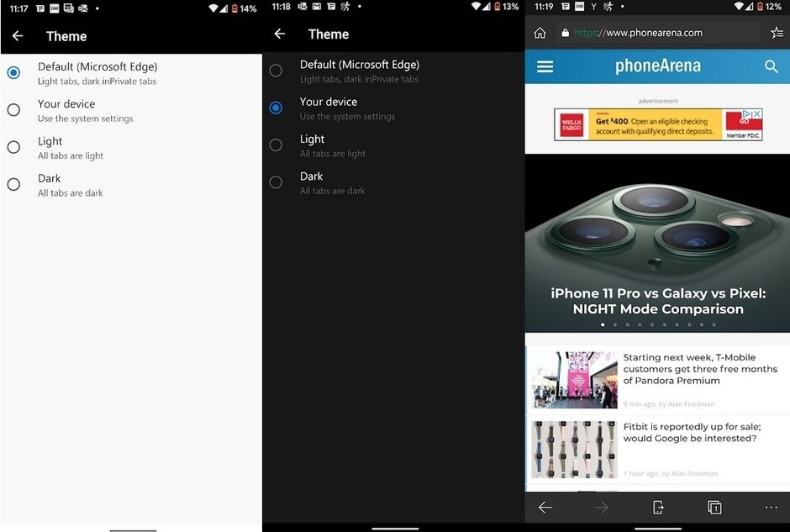Select Dark radio on the dark Theme screen
Screen dimensions: 790x532
(276, 182)
